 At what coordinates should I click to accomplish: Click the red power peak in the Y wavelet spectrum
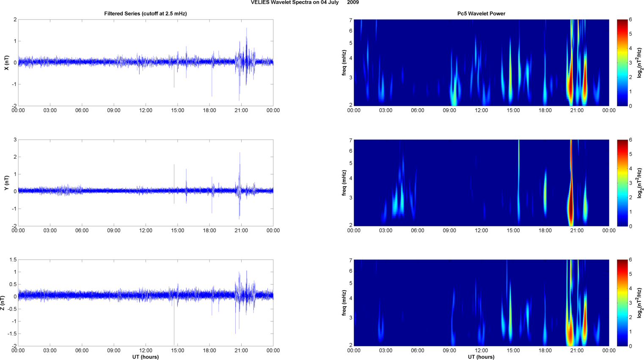[571, 207]
